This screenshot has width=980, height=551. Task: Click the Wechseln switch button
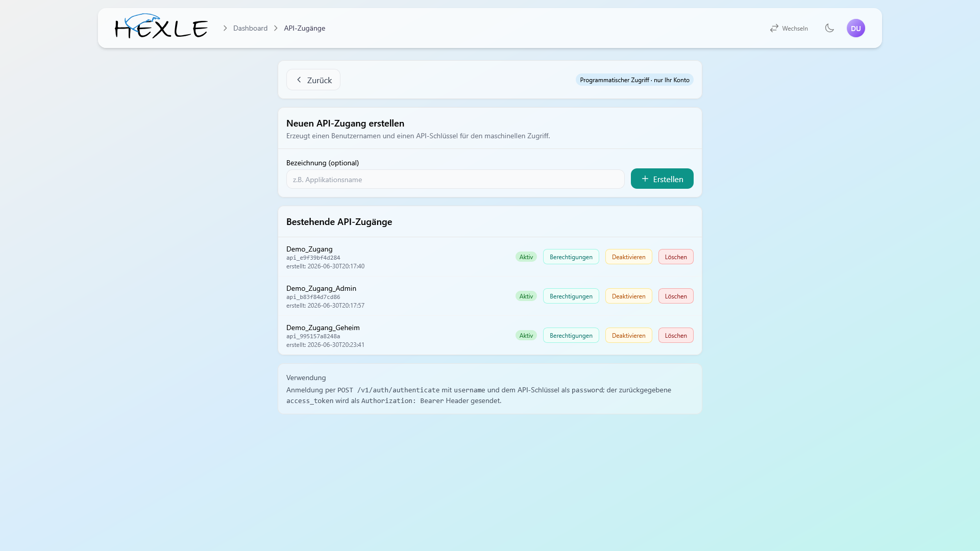[x=789, y=28]
